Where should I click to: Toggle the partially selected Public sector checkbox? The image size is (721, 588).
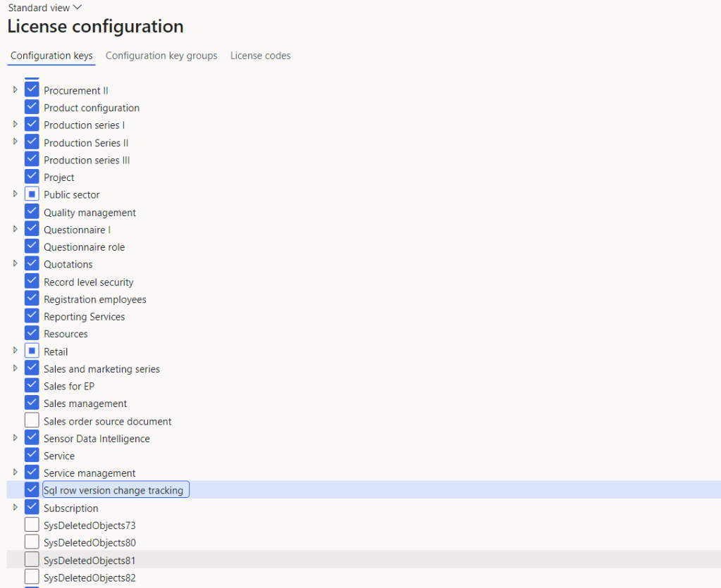32,194
